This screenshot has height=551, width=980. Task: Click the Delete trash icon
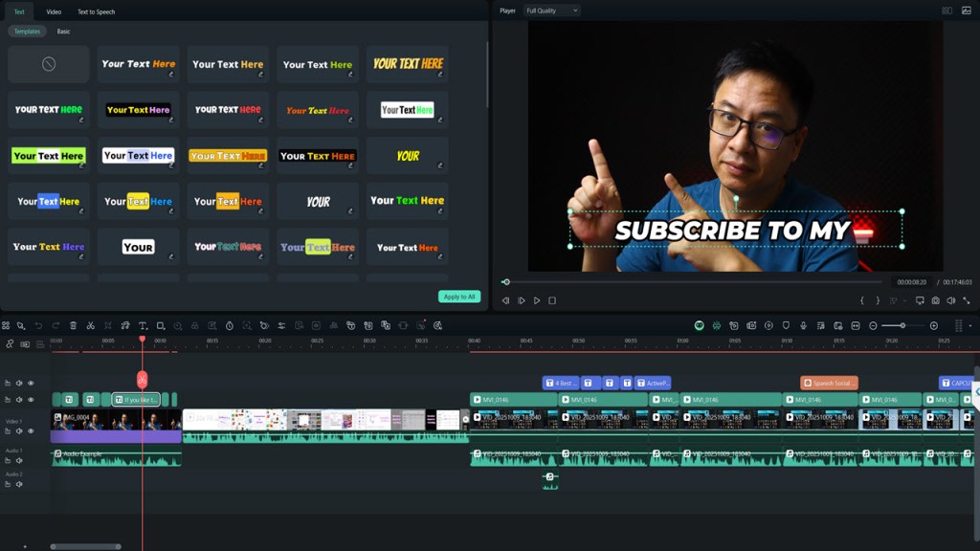73,326
